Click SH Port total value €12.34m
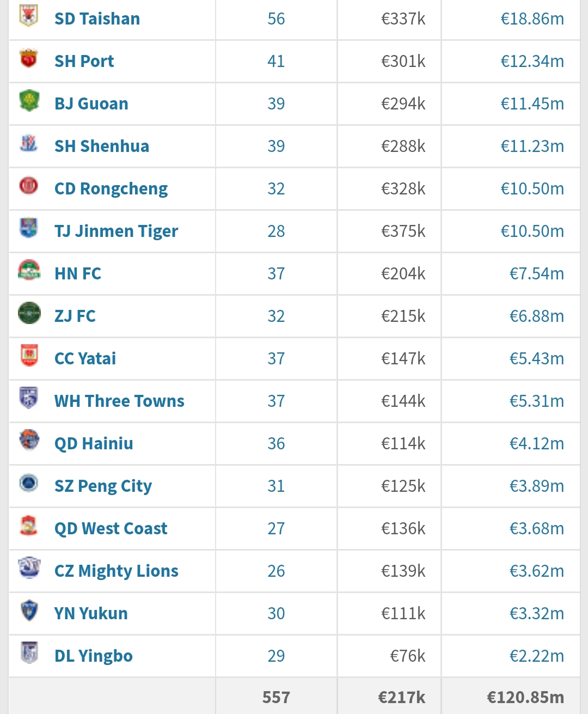 click(532, 61)
